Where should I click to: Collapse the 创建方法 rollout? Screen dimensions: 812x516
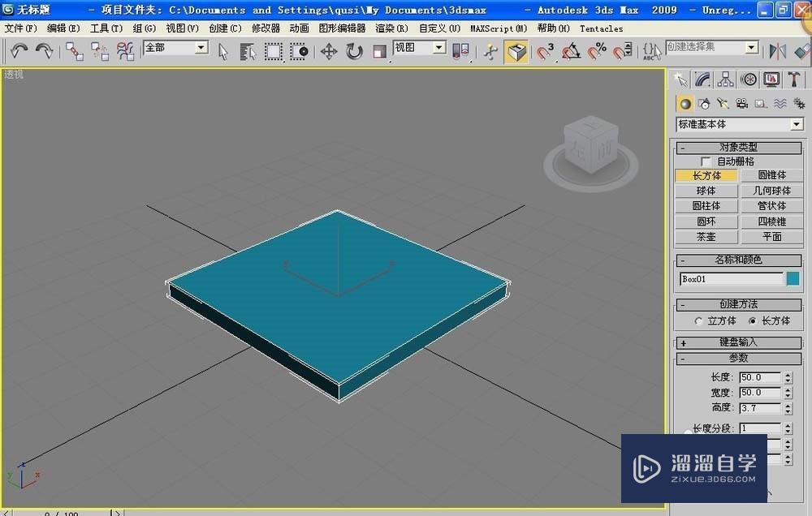click(x=738, y=304)
